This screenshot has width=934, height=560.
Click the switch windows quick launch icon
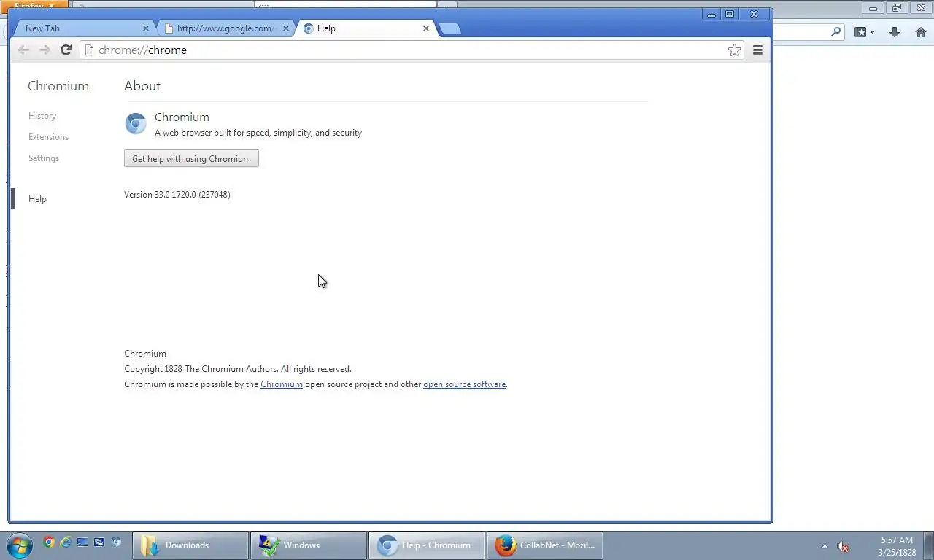point(99,542)
